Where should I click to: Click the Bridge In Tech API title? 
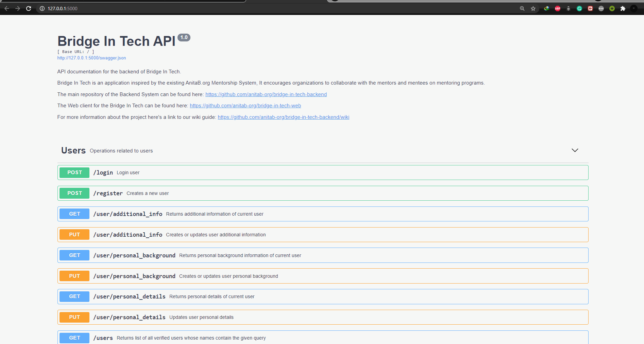tap(116, 41)
